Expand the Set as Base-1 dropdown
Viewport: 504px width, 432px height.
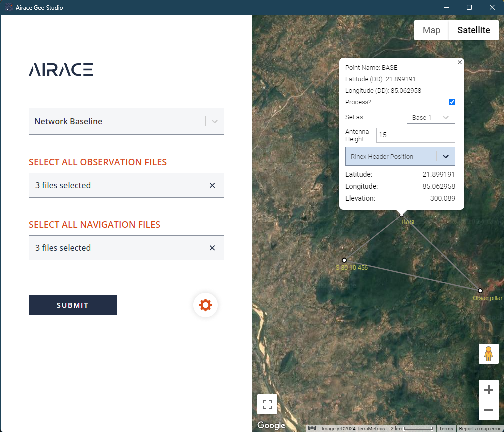(431, 117)
